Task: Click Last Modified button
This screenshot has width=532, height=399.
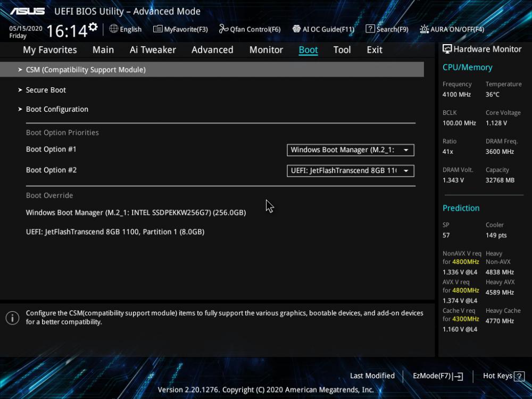Action: [x=372, y=376]
